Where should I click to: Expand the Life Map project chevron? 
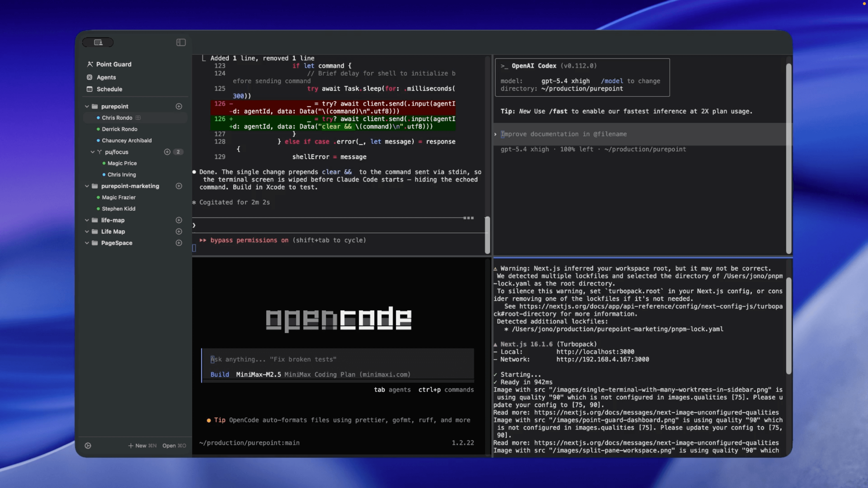[87, 231]
